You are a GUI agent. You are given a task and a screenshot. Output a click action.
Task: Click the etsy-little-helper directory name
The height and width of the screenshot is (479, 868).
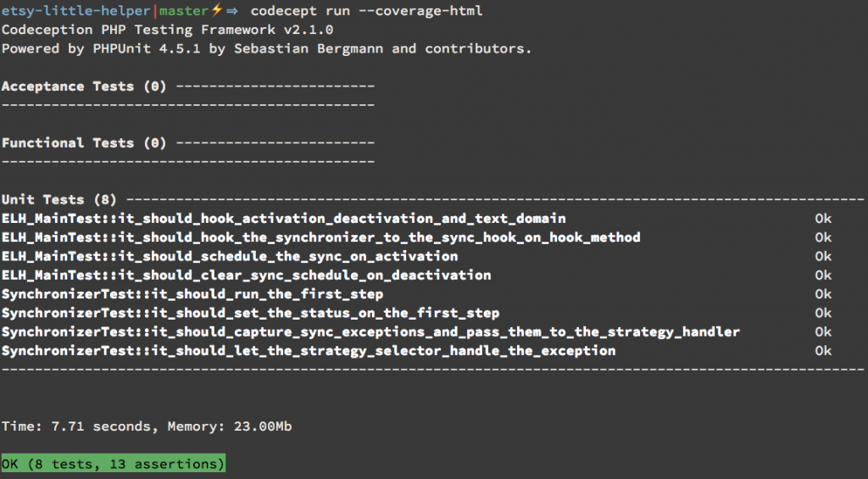75,10
